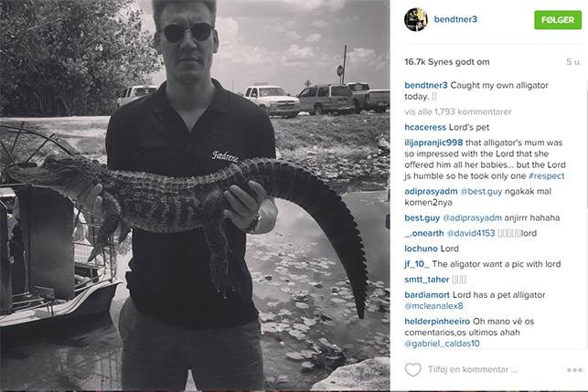Open helderpinheiro commenter profile
Viewport: 588px width, 392px height.
coord(437,322)
